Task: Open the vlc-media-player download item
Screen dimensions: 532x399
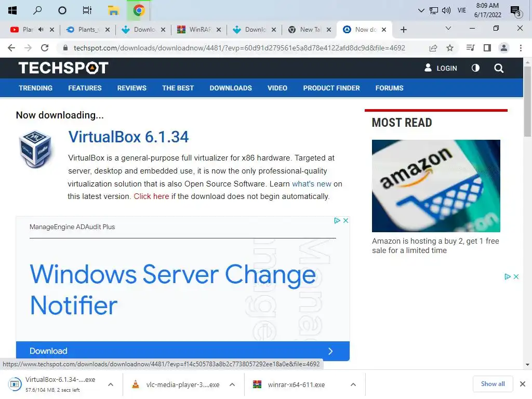Action: pyautogui.click(x=177, y=384)
